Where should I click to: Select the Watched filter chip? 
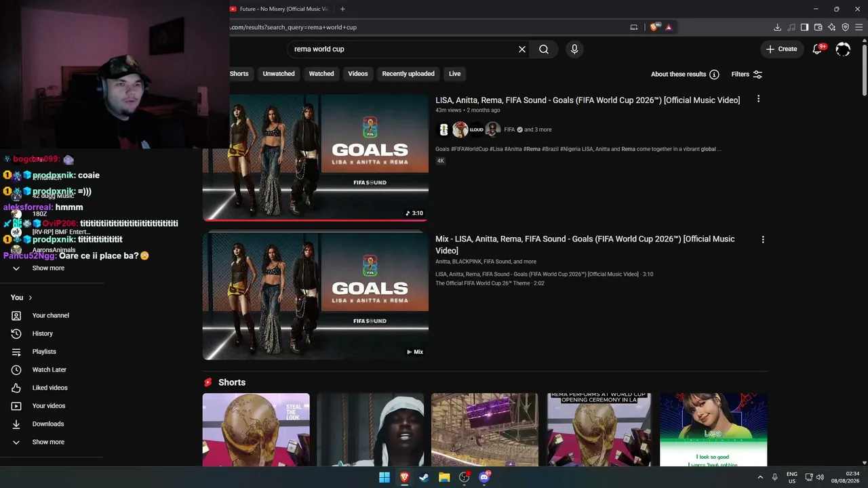coord(321,74)
